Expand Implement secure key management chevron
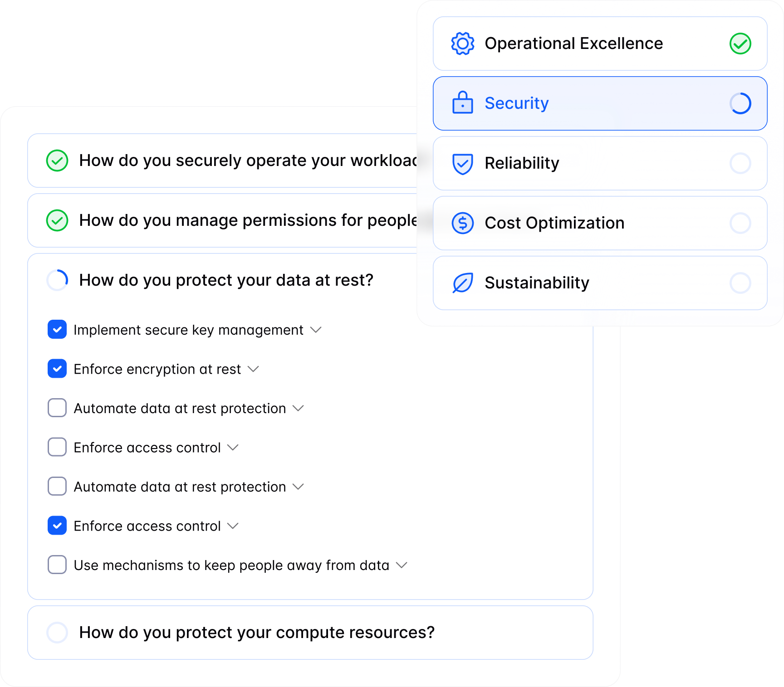Image resolution: width=784 pixels, height=687 pixels. point(316,330)
